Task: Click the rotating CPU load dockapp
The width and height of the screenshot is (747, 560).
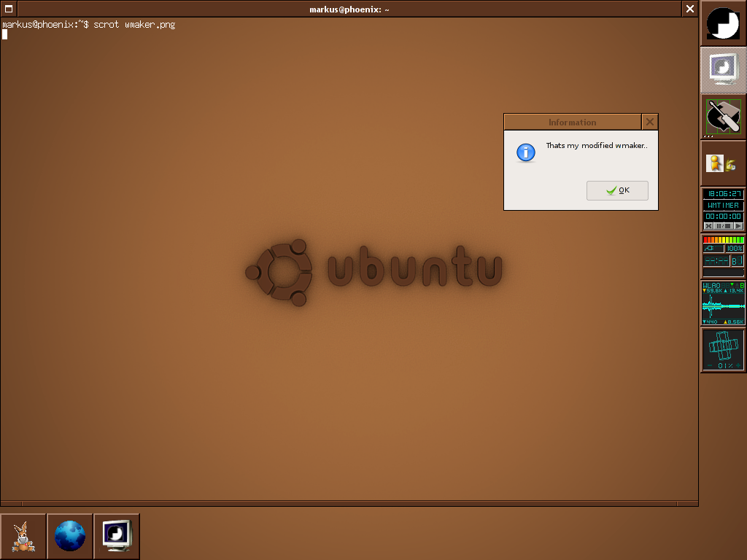Action: click(x=723, y=350)
